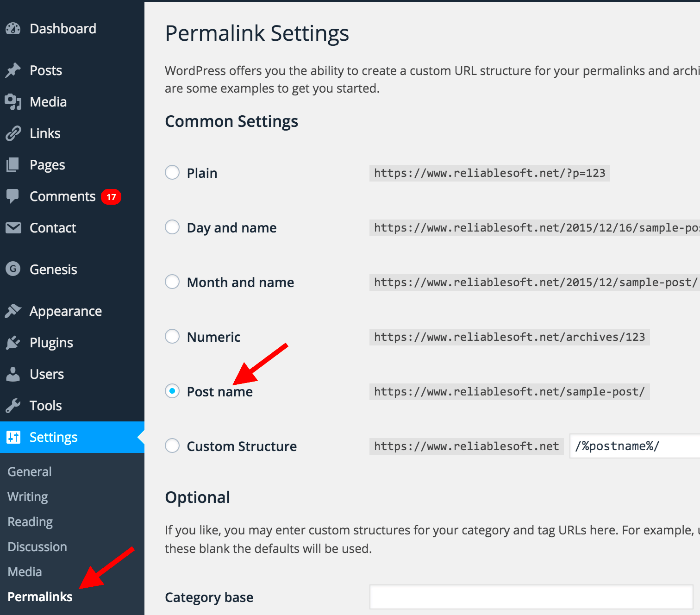
Task: Click the Comments speech bubble icon
Action: [13, 196]
